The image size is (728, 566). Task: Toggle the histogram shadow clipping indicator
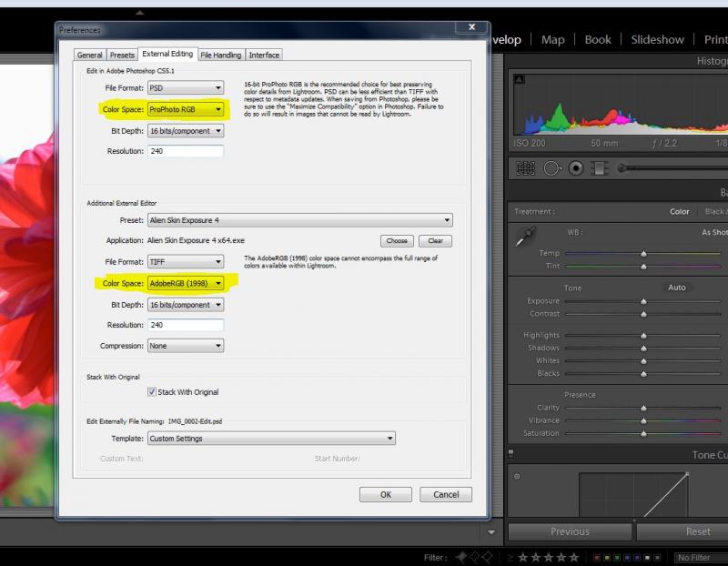tap(519, 79)
